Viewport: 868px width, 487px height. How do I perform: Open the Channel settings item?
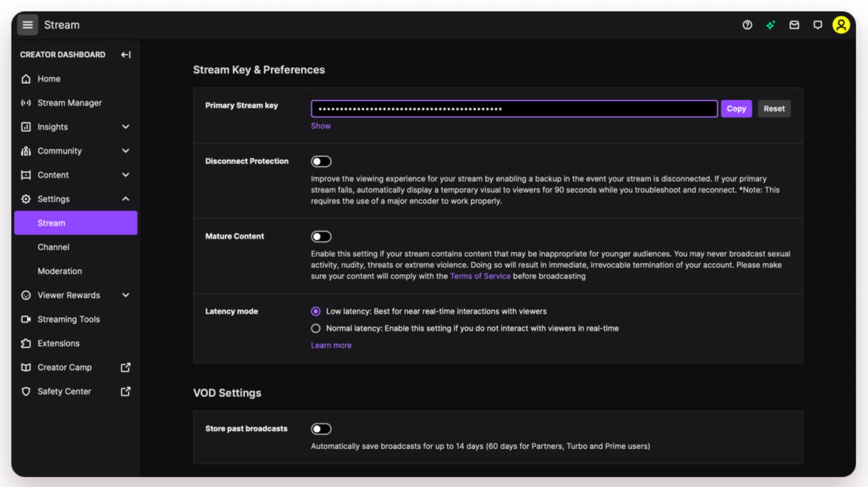click(76, 247)
